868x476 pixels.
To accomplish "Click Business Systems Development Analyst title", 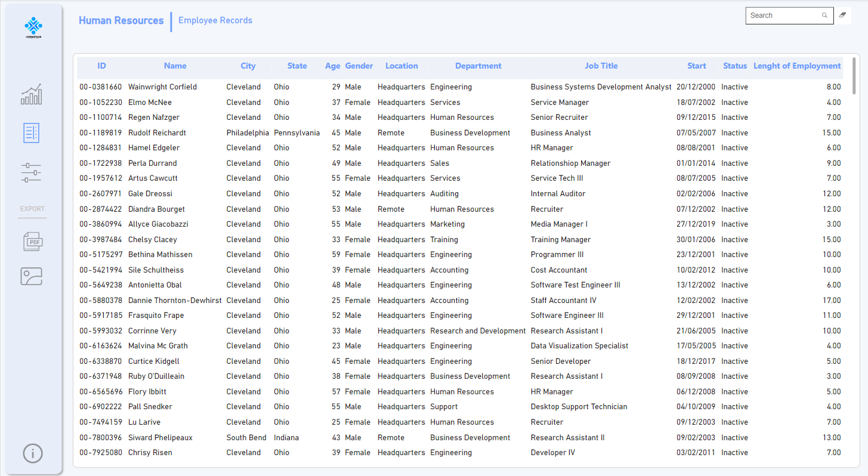I will click(x=601, y=87).
